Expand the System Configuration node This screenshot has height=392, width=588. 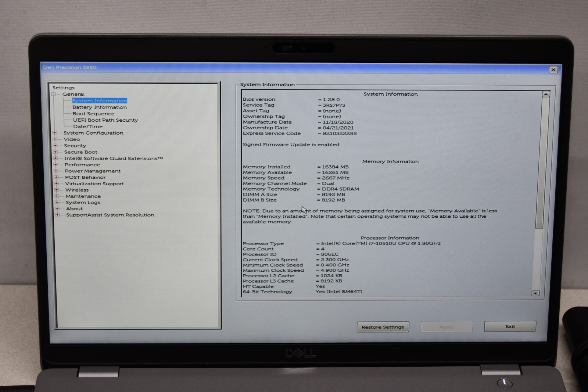click(x=55, y=133)
